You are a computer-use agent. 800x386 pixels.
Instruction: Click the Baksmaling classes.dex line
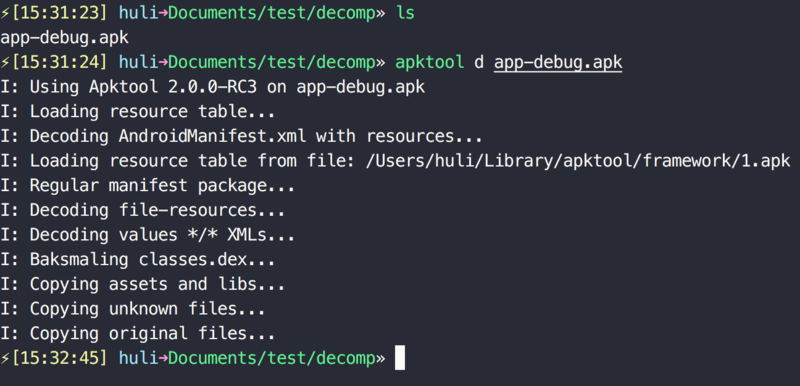(138, 260)
